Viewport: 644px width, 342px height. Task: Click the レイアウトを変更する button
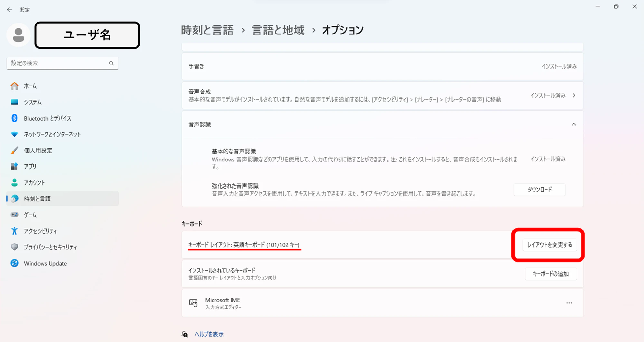[549, 245]
